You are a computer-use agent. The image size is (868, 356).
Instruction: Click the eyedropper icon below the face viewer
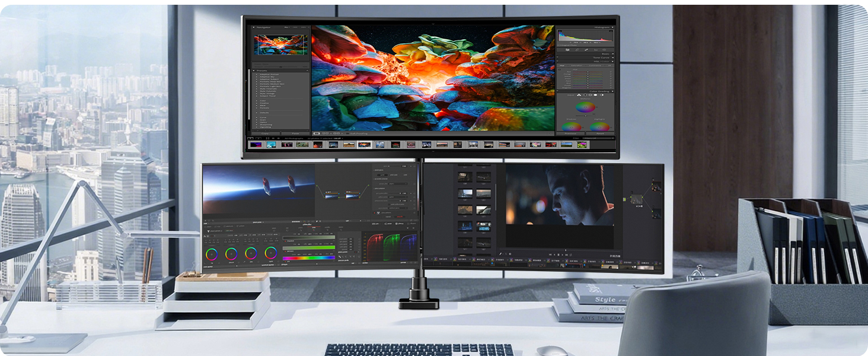[501, 254]
